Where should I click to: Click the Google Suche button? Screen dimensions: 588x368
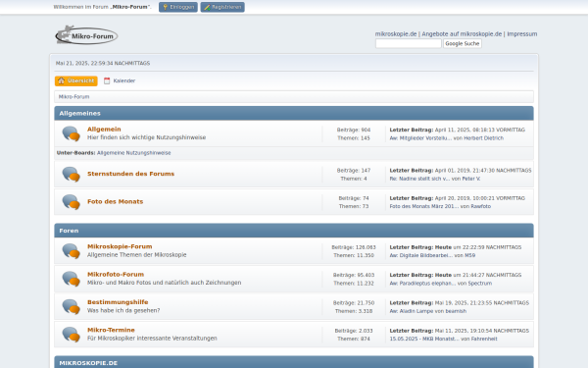(x=463, y=43)
